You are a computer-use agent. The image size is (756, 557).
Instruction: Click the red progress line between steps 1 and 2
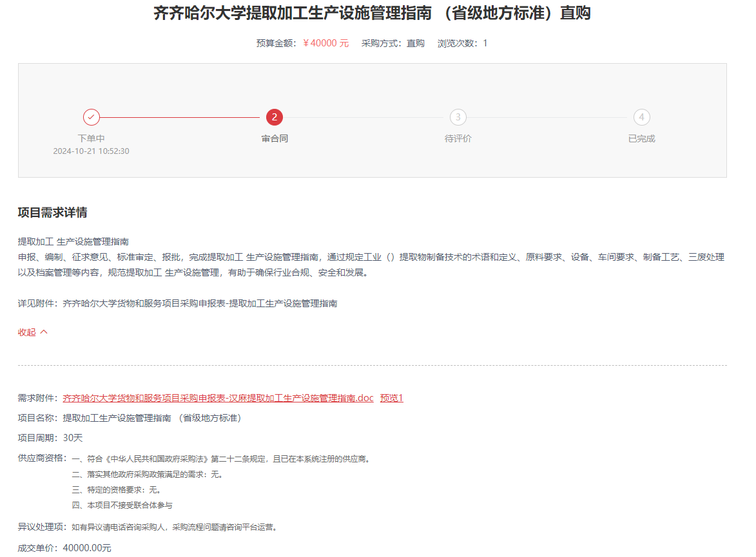(183, 117)
